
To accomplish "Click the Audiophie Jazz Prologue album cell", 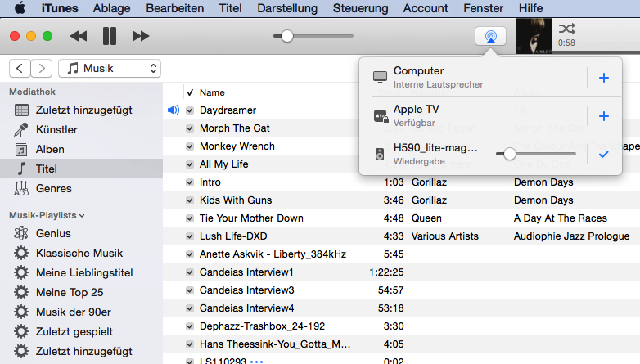I will (571, 236).
